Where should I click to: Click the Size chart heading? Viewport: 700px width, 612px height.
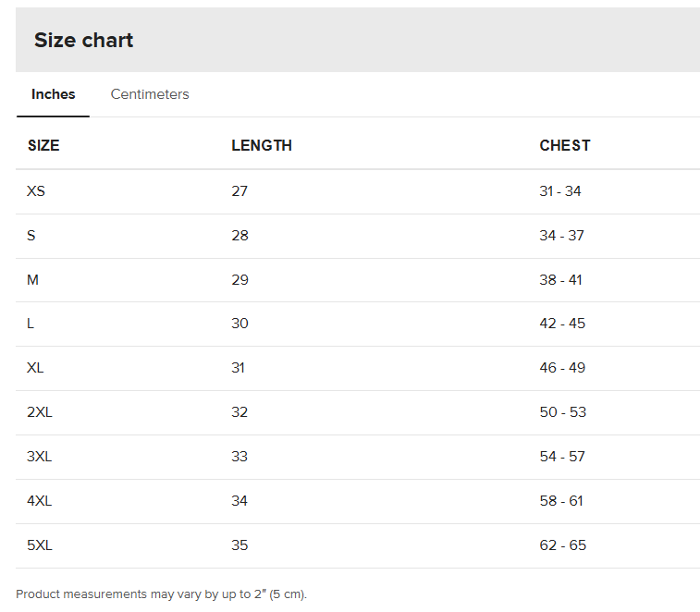84,40
